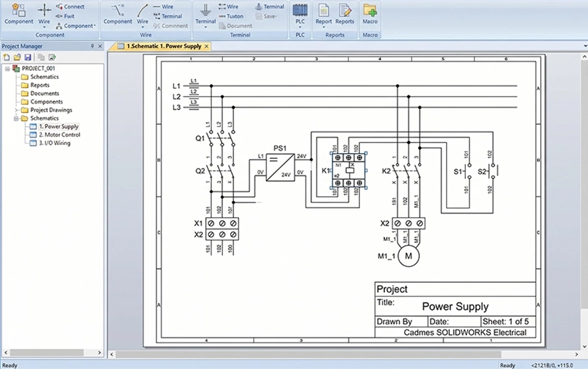Open the small Component dropdown in Component group
The height and width of the screenshot is (369, 588).
point(76,26)
